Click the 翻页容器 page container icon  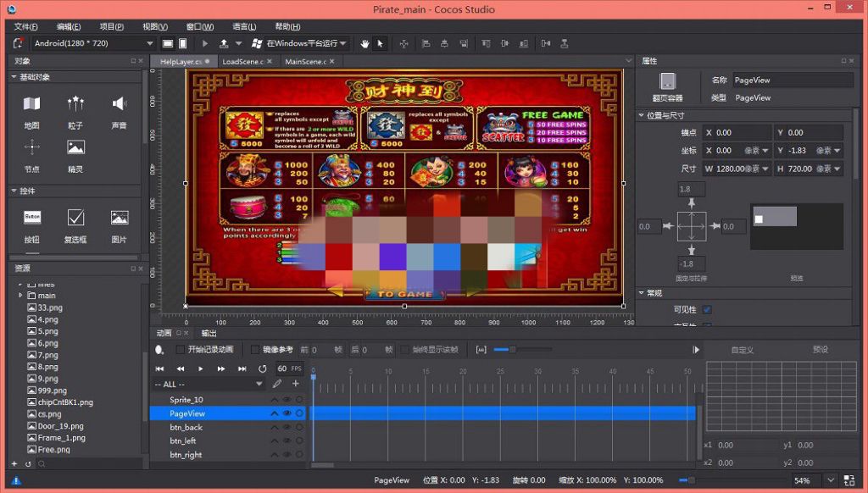668,81
